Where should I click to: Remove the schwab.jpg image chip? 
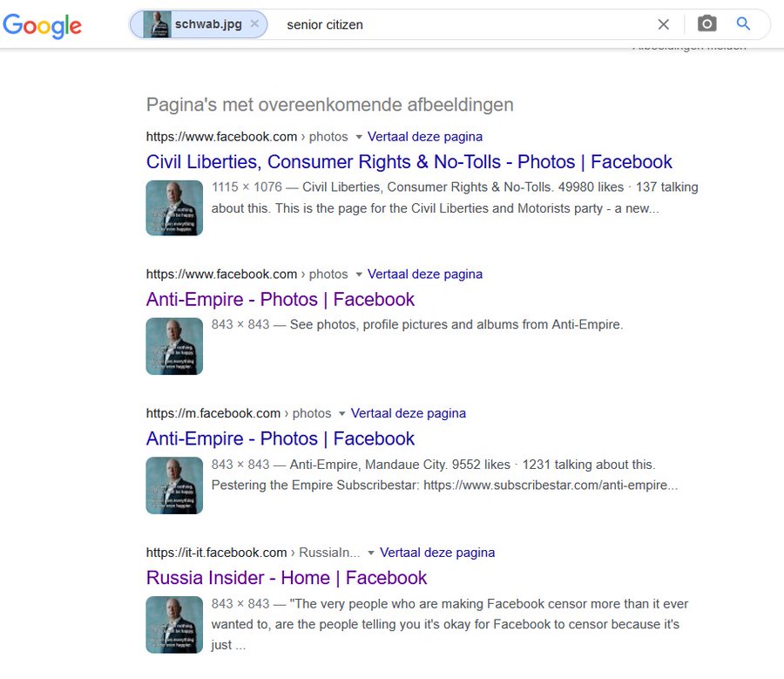tap(254, 24)
